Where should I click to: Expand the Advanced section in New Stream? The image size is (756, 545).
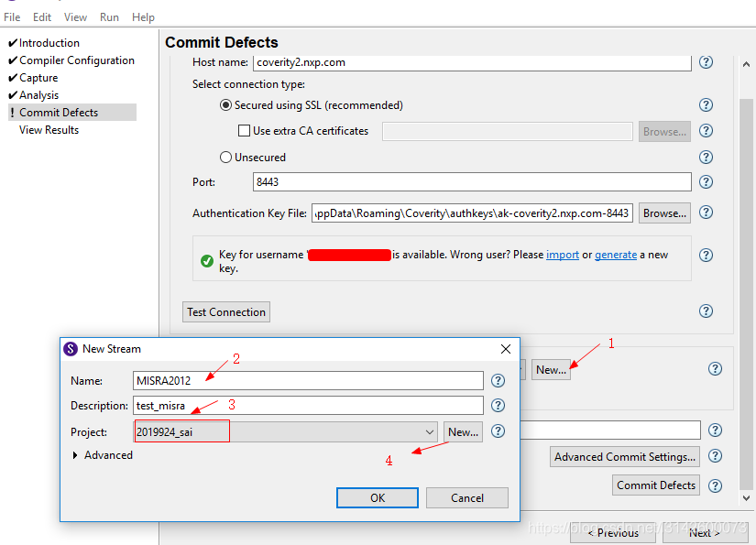coord(75,455)
